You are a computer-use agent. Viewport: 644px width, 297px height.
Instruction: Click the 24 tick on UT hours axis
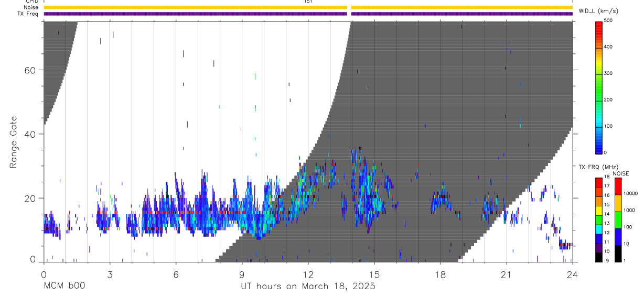pyautogui.click(x=573, y=274)
